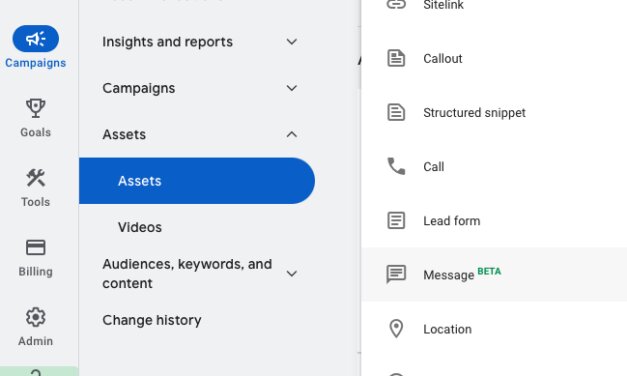Click the Campaigns label under megaphone

pyautogui.click(x=36, y=63)
